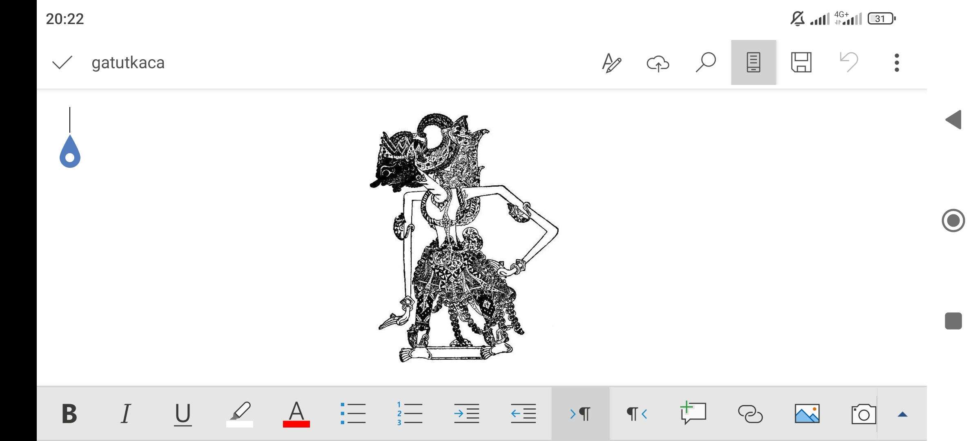Save document with the floppy disk icon
Viewport: 980px width, 441px height.
click(801, 62)
